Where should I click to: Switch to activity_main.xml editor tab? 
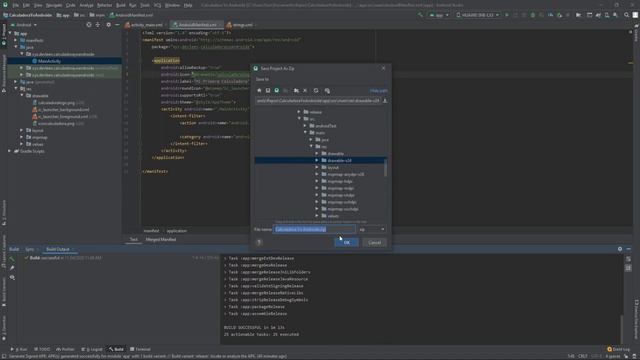tap(146, 25)
